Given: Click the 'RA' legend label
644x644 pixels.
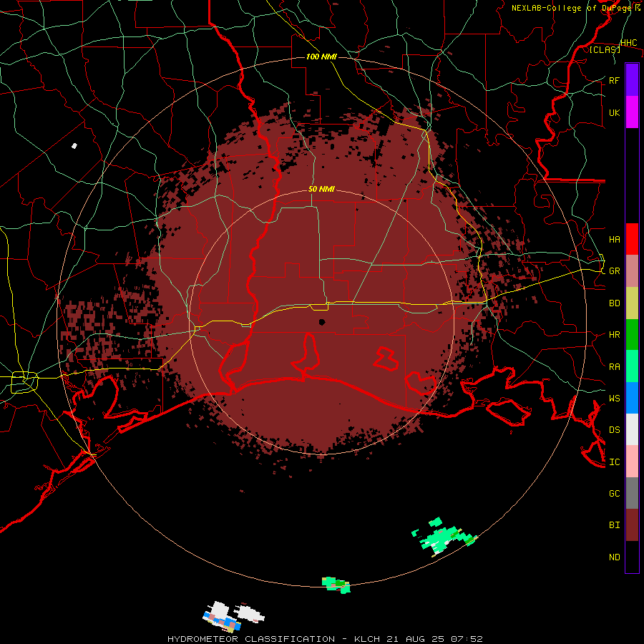Looking at the screenshot, I should [x=614, y=367].
